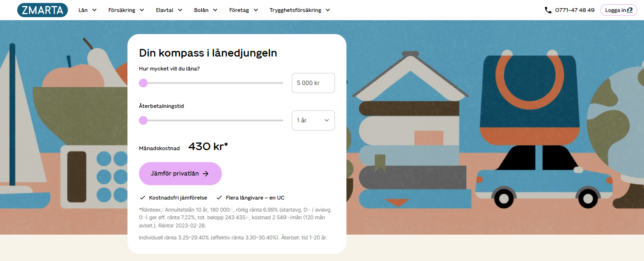Click the checkmark next to Flera långivare
The width and height of the screenshot is (644, 261).
point(219,198)
